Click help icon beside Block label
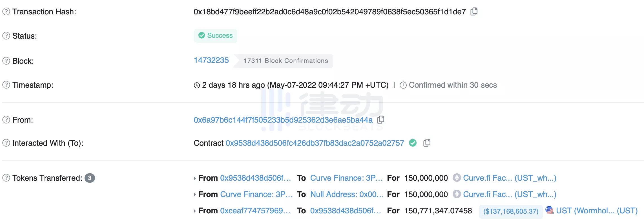 [x=6, y=61]
